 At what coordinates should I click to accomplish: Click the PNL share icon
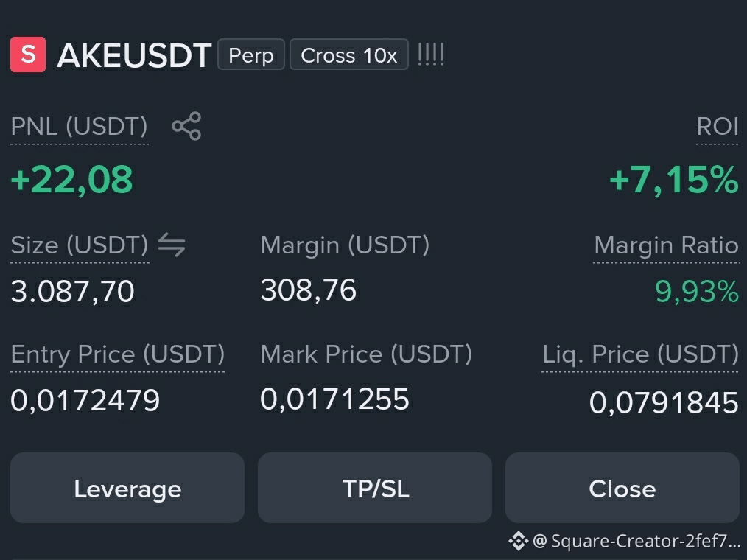187,126
